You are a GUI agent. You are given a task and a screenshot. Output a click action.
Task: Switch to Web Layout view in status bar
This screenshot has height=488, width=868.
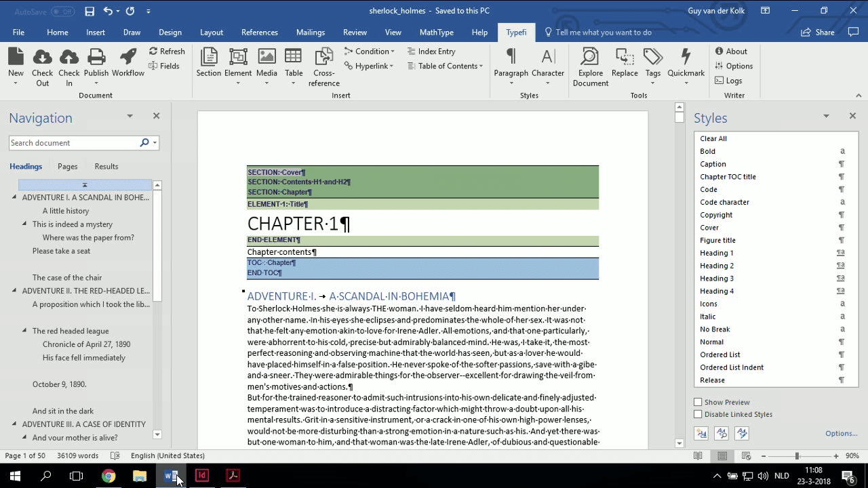(x=747, y=456)
